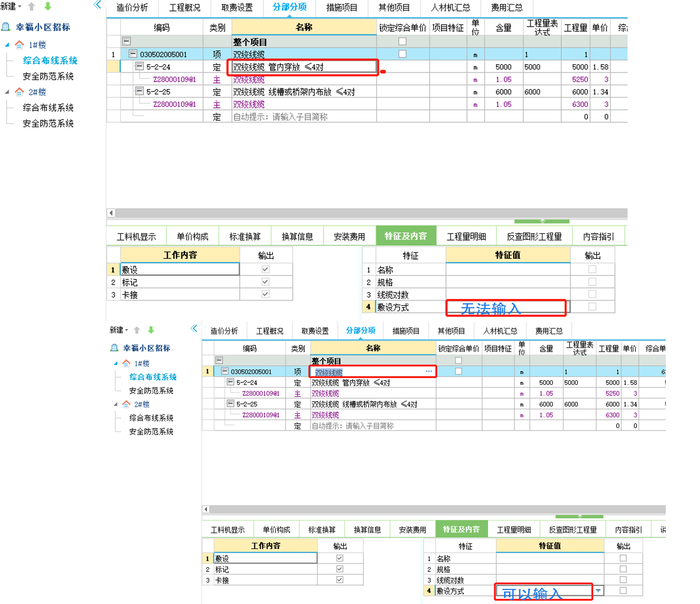Image resolution: width=700 pixels, height=604 pixels.
Task: Click left scroll arrow of upper horizontal scrollbar
Action: pyautogui.click(x=111, y=213)
